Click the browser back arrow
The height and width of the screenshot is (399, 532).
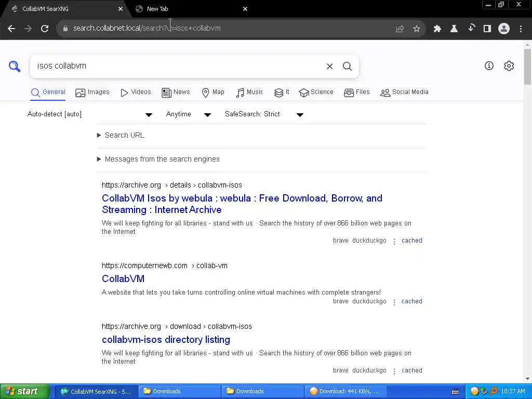pyautogui.click(x=11, y=29)
